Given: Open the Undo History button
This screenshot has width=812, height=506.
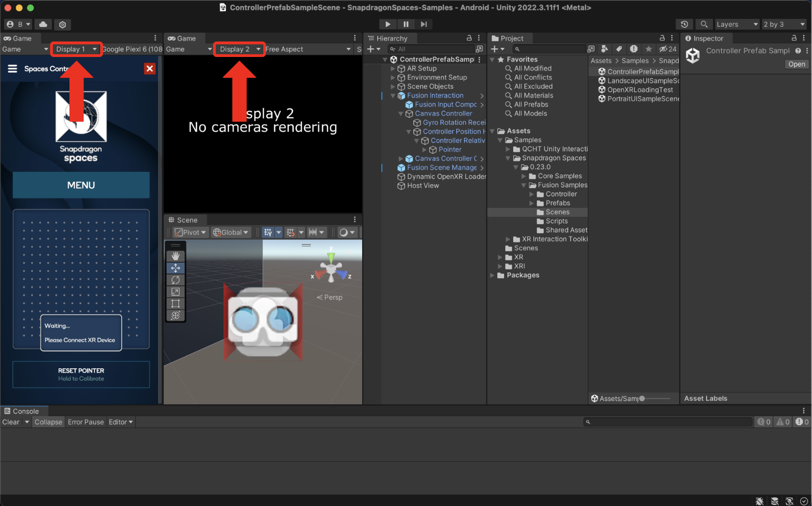Looking at the screenshot, I should (x=684, y=24).
